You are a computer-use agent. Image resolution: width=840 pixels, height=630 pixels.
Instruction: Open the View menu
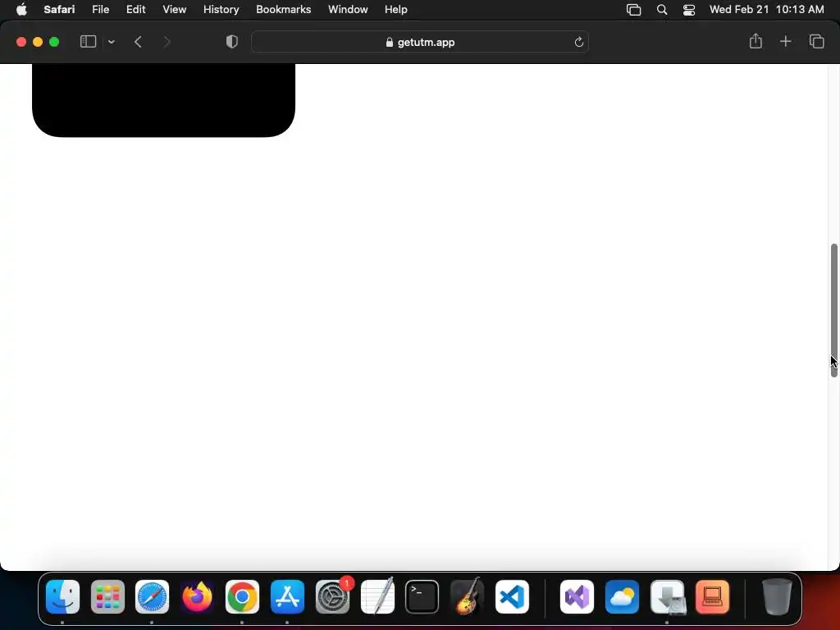pos(174,9)
